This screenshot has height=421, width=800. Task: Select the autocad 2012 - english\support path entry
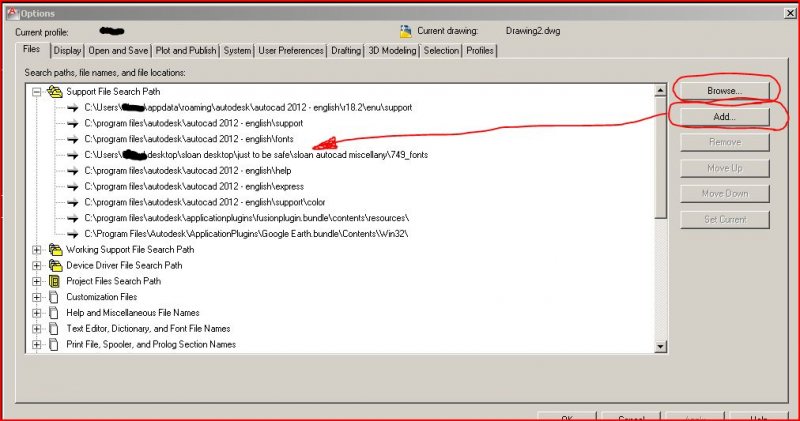click(193, 123)
